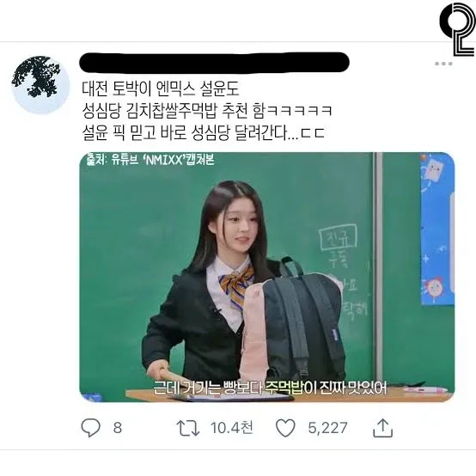Open the author's round profile avatar
Screen dimensions: 476x476
(40, 84)
